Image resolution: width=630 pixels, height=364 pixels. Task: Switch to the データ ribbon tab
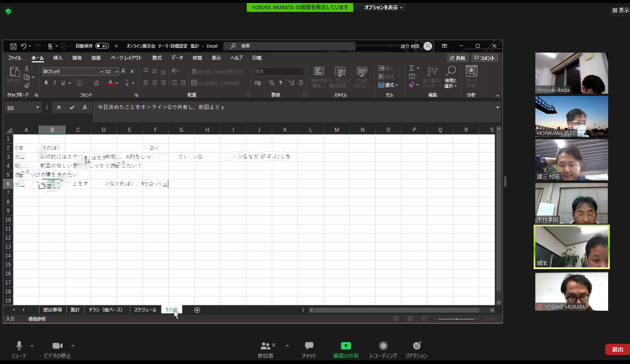pyautogui.click(x=177, y=58)
